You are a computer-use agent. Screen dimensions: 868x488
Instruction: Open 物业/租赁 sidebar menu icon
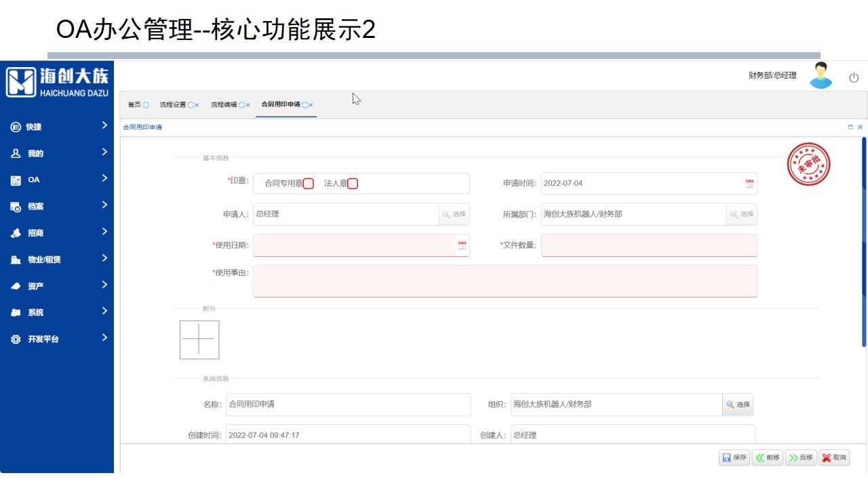click(x=16, y=260)
